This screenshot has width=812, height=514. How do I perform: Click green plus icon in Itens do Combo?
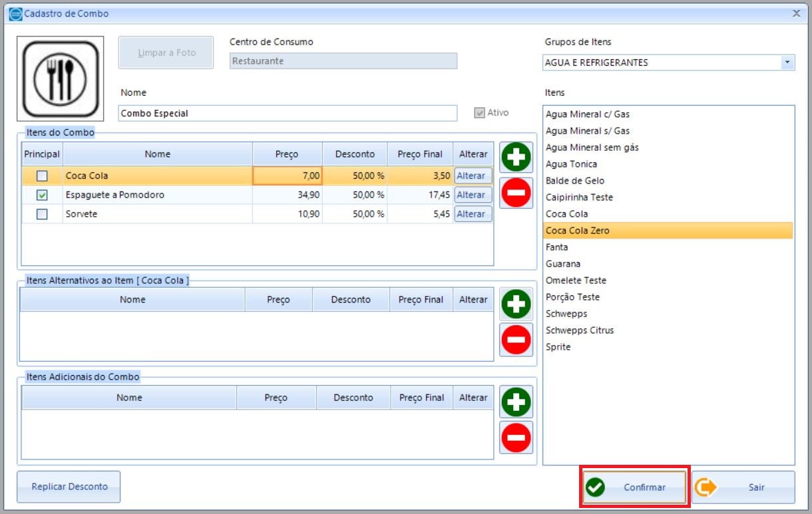coord(516,158)
